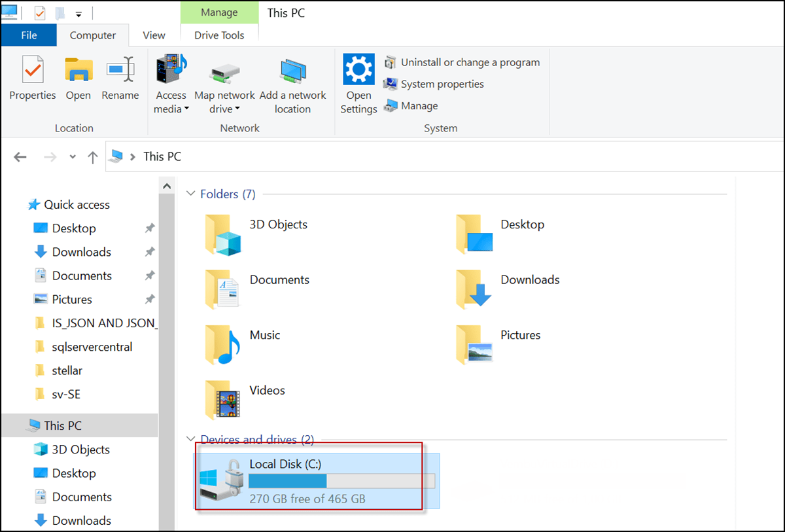Expand the Access media dropdown
Viewport: 785px width, 532px height.
tap(186, 109)
